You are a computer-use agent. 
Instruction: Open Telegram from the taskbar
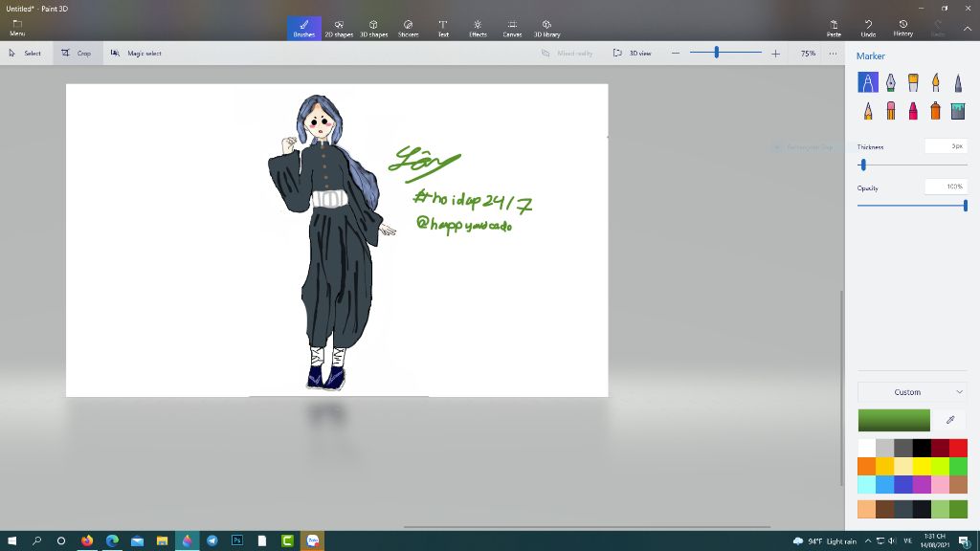[x=212, y=540]
